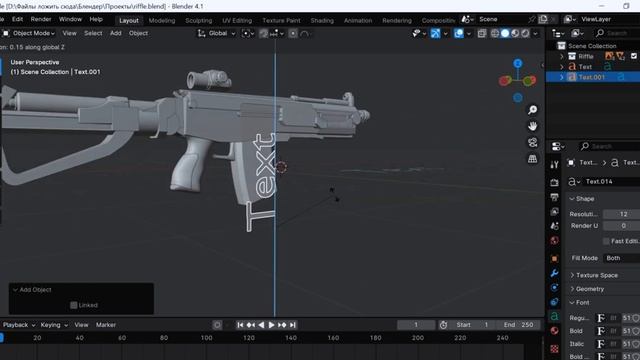Open the Object properties orange square icon
This screenshot has width=640, height=360.
(x=554, y=258)
